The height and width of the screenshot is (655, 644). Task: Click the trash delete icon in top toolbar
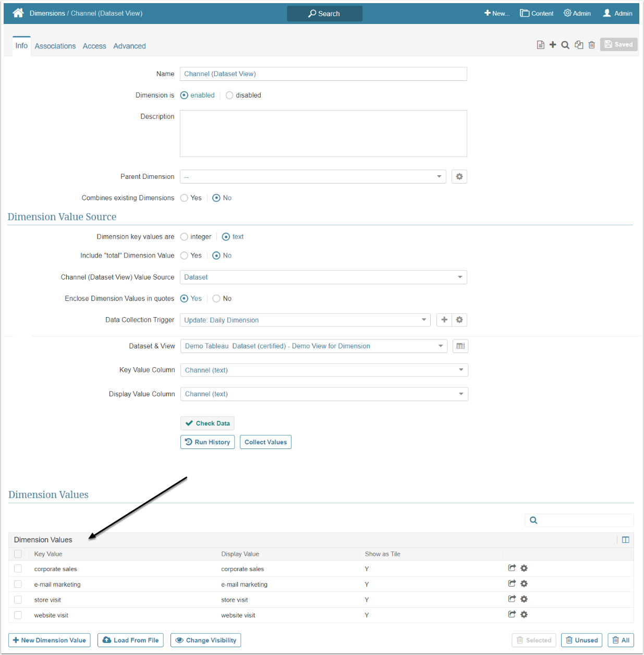(x=591, y=45)
